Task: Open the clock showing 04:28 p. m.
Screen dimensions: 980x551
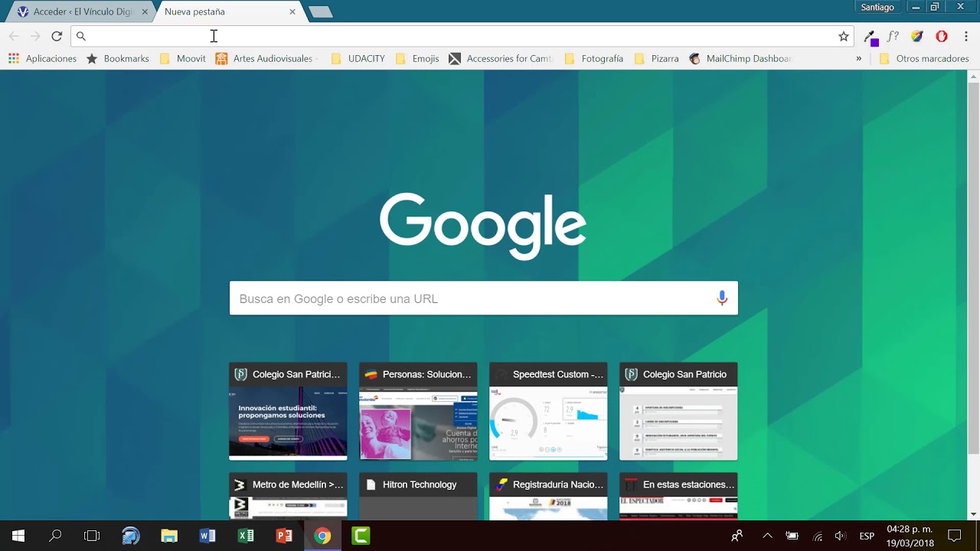Action: point(910,536)
